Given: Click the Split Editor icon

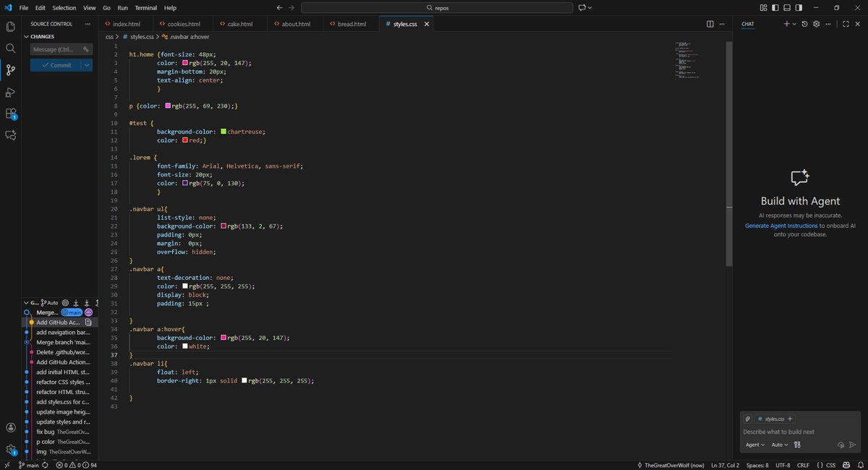Looking at the screenshot, I should pos(710,23).
